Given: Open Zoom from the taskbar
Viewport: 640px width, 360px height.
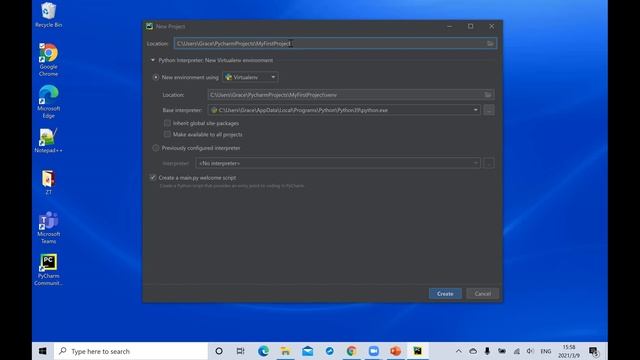Looking at the screenshot, I should [373, 351].
